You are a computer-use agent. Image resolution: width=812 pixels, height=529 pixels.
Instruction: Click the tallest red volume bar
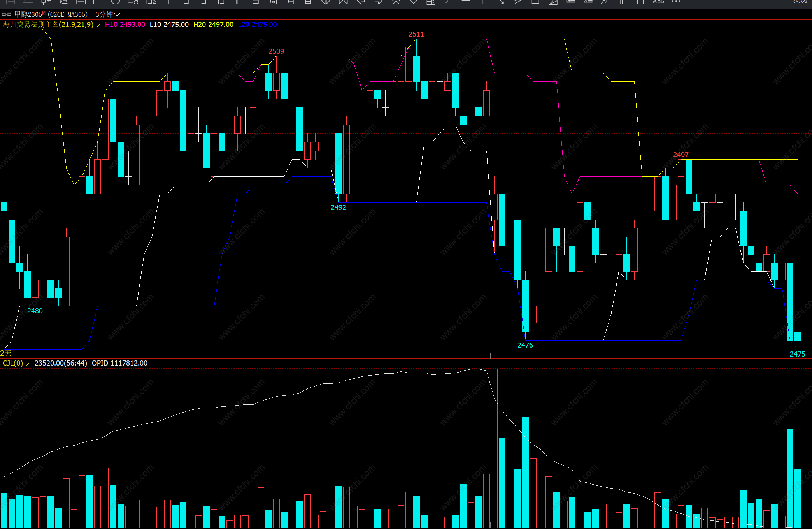click(494, 448)
